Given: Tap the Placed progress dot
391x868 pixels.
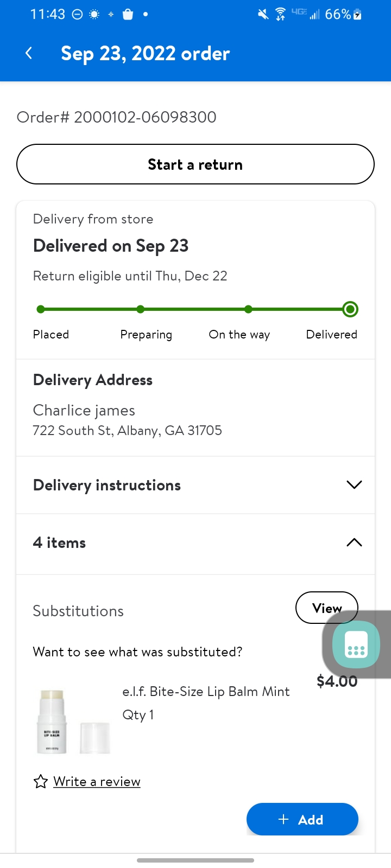Looking at the screenshot, I should pyautogui.click(x=41, y=309).
